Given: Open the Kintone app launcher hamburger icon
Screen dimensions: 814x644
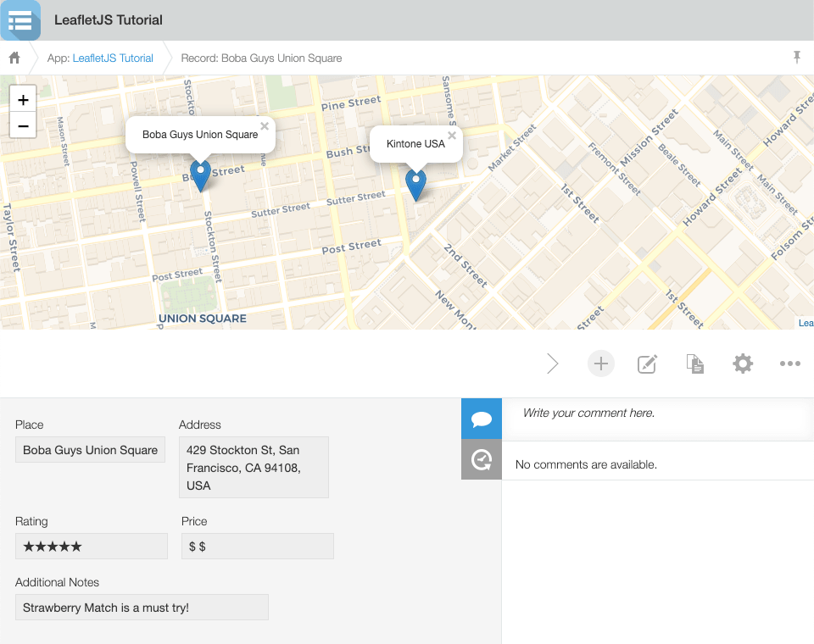Looking at the screenshot, I should click(x=20, y=19).
